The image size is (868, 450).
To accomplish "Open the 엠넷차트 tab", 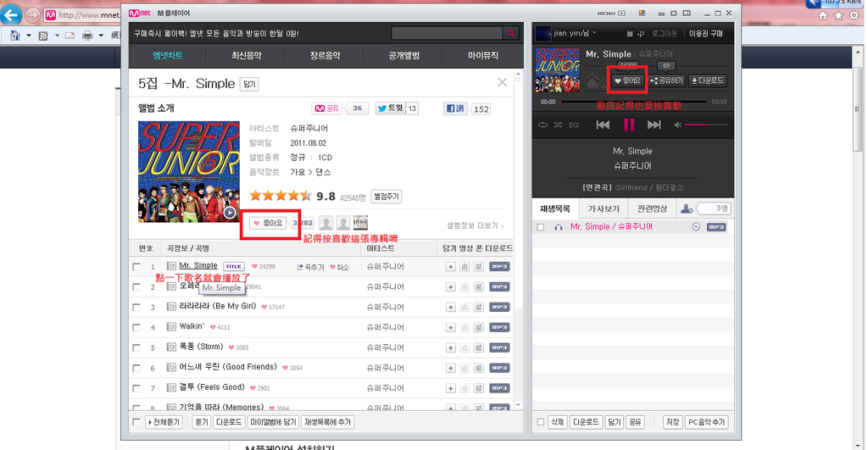I will (168, 55).
